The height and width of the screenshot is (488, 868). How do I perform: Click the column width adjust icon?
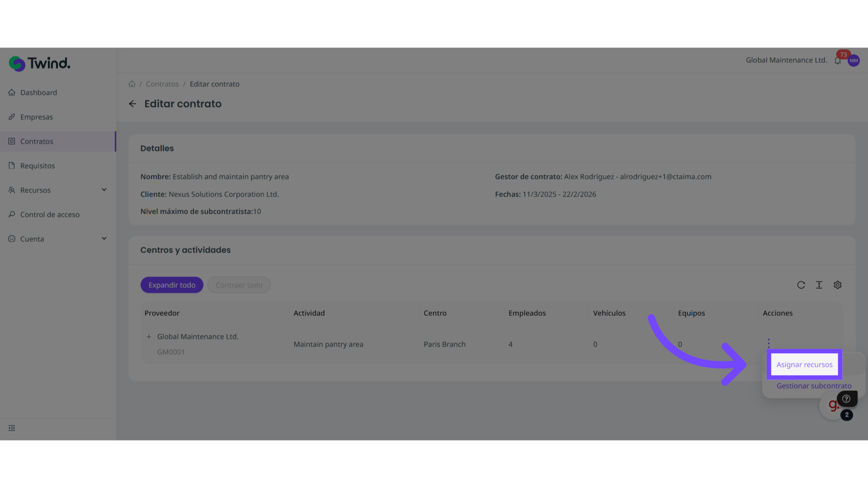tap(819, 285)
